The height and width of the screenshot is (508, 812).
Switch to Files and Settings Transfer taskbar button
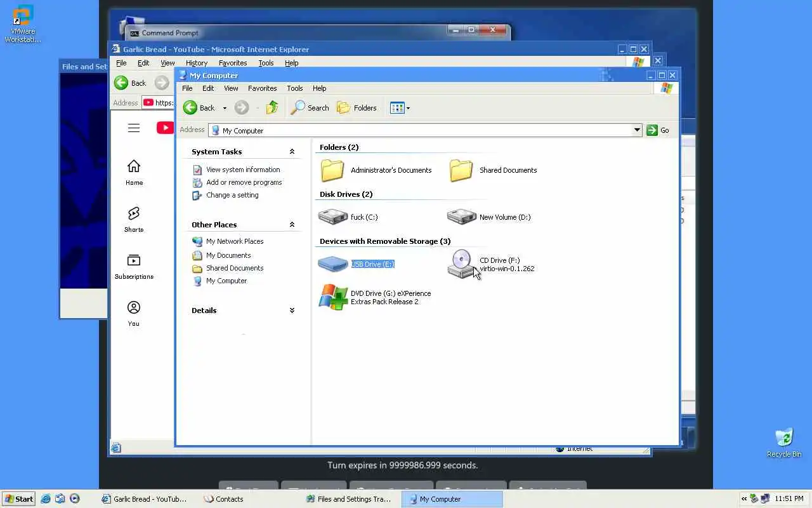350,499
